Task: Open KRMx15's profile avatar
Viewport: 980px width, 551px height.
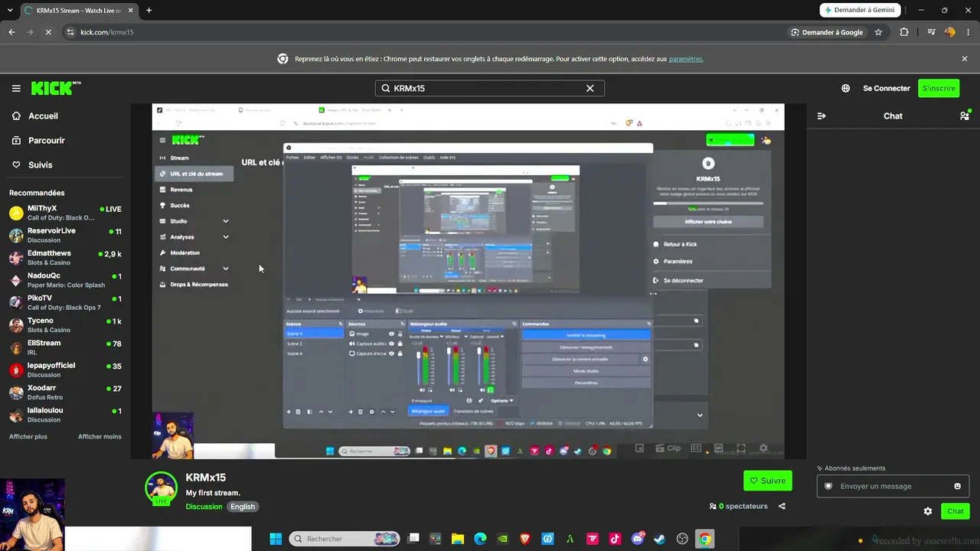Action: tap(162, 489)
